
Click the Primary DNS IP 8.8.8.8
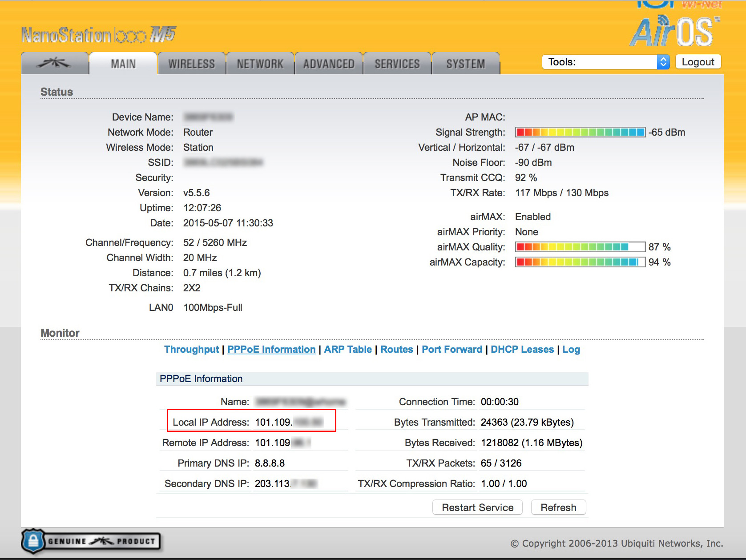270,463
